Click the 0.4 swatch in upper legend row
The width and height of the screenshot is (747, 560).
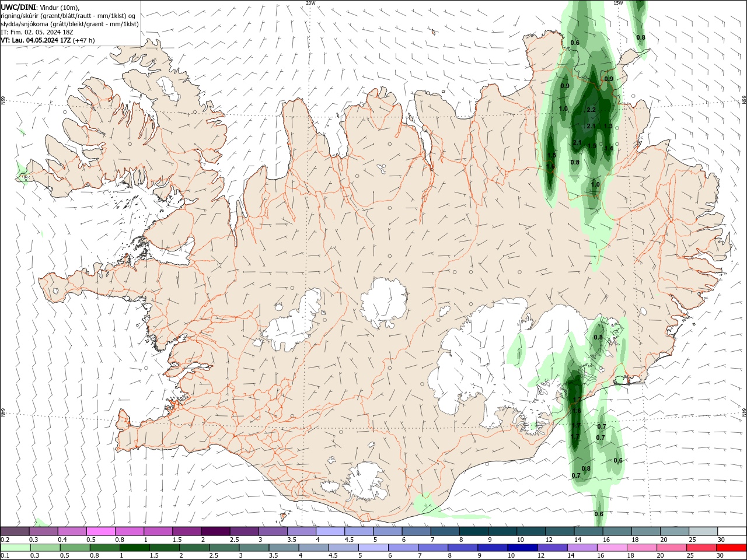(x=72, y=531)
